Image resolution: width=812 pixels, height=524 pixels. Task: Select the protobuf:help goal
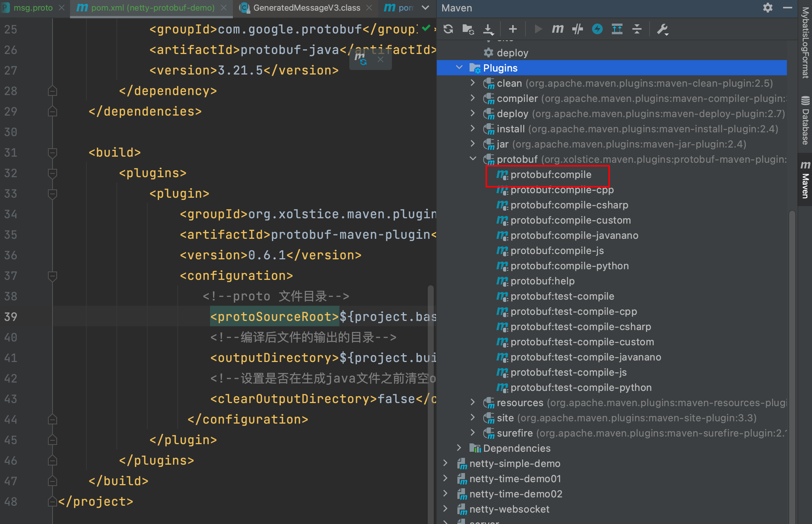click(x=542, y=281)
